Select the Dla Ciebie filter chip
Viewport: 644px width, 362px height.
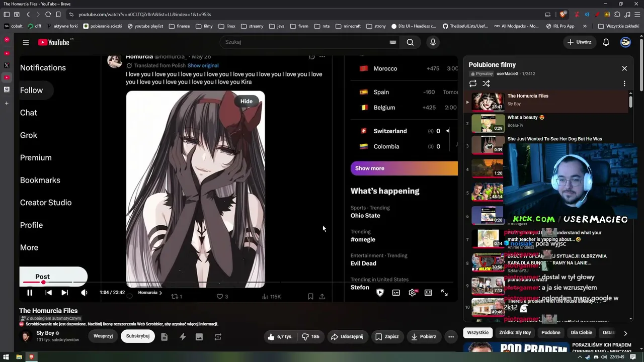(582, 333)
